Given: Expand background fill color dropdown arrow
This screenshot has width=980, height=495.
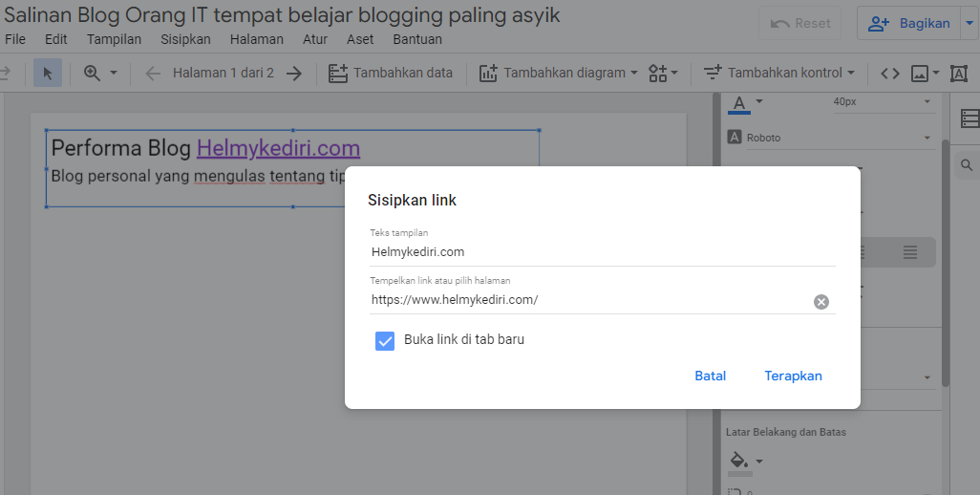Looking at the screenshot, I should point(759,462).
